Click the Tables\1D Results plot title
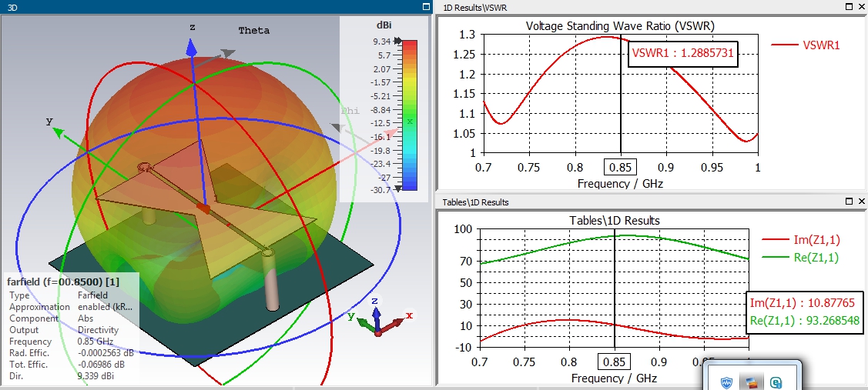The image size is (868, 390). [x=615, y=220]
